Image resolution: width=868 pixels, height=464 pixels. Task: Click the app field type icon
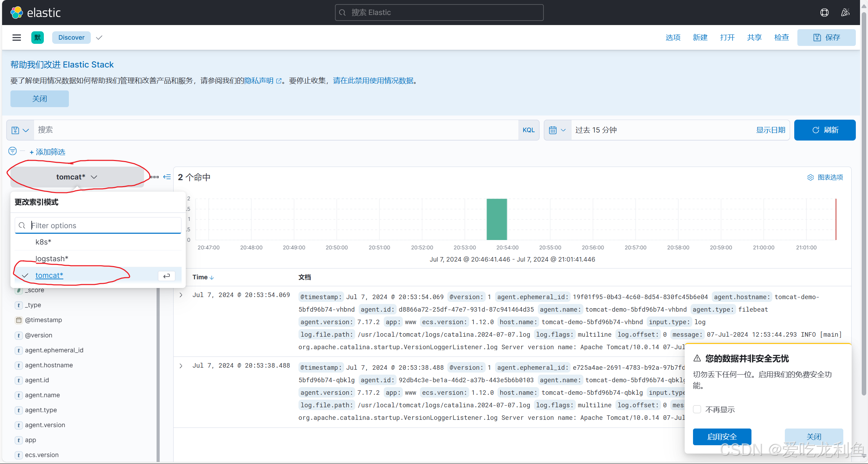coord(19,440)
